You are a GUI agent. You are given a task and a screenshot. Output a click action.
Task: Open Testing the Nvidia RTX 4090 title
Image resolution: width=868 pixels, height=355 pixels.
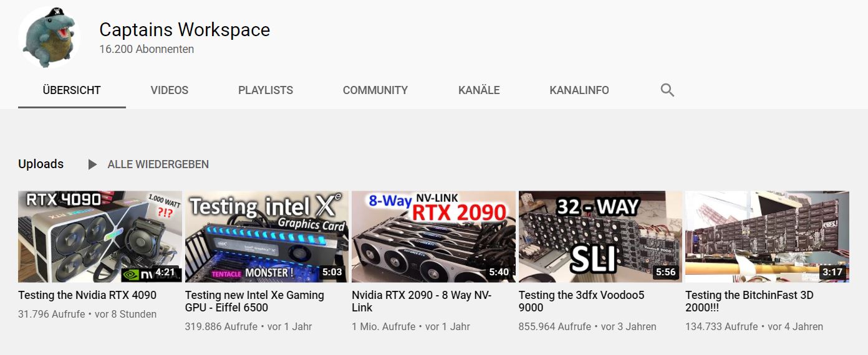[87, 295]
